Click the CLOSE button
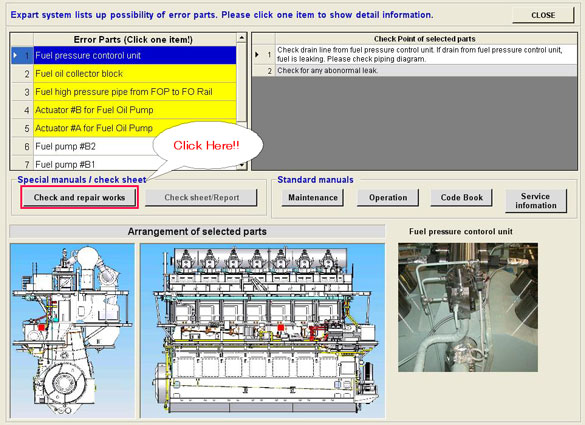585x425 pixels. [x=543, y=15]
